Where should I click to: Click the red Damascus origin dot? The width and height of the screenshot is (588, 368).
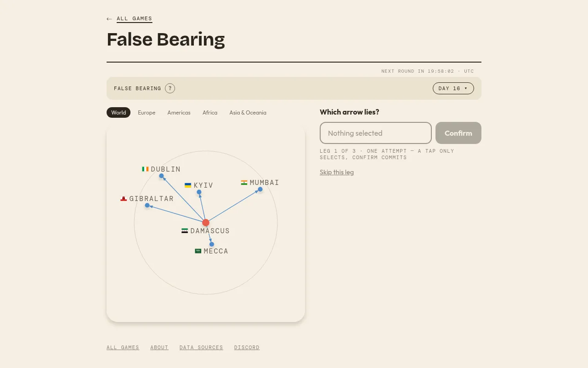coord(206,223)
